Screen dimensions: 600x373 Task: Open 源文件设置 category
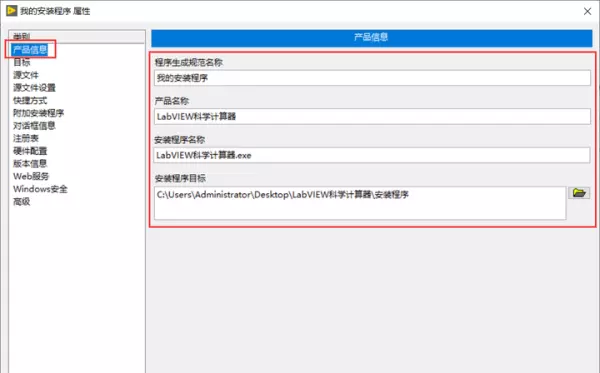(34, 88)
